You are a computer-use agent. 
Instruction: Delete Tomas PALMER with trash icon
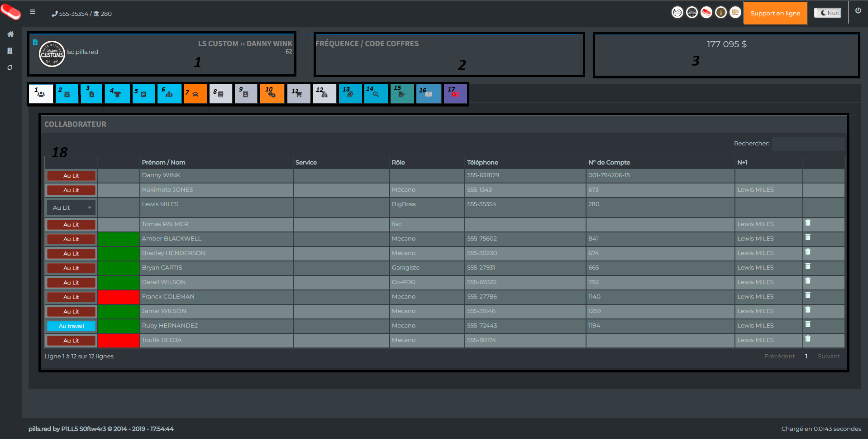808,223
